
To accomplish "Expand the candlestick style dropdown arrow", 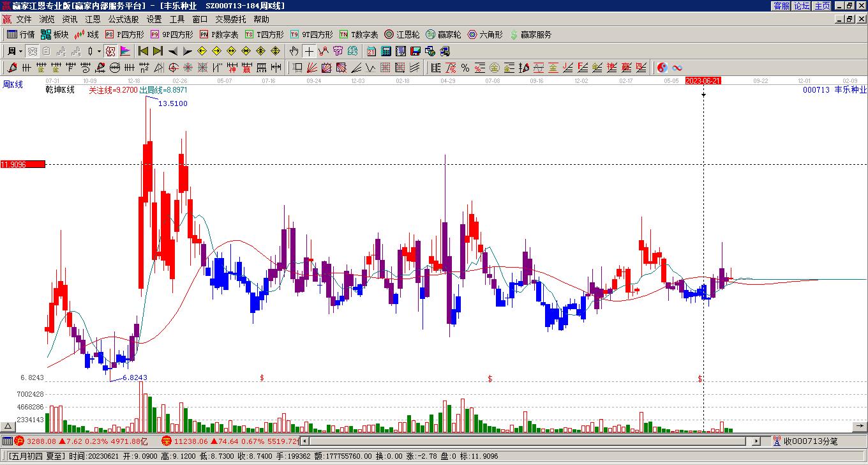I will [x=99, y=51].
